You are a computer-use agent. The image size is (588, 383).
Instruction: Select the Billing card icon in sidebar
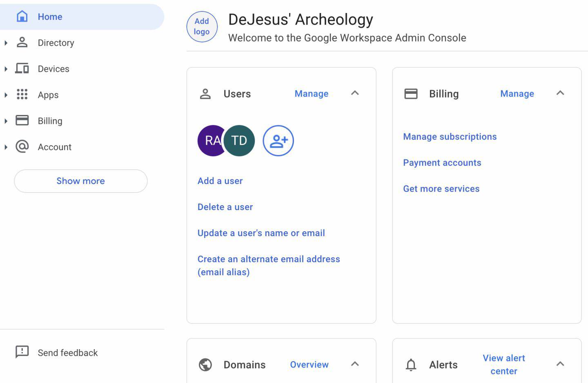click(x=22, y=121)
